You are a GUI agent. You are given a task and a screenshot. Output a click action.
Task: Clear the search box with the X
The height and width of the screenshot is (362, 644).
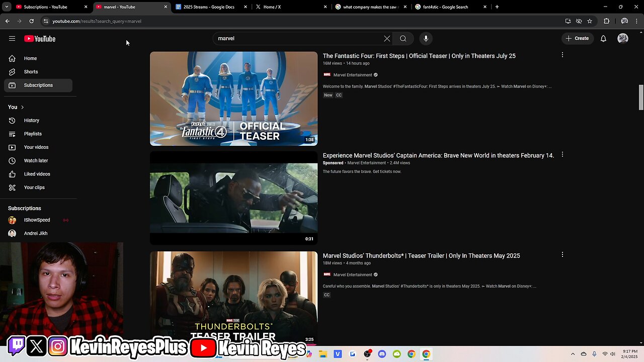coord(387,38)
